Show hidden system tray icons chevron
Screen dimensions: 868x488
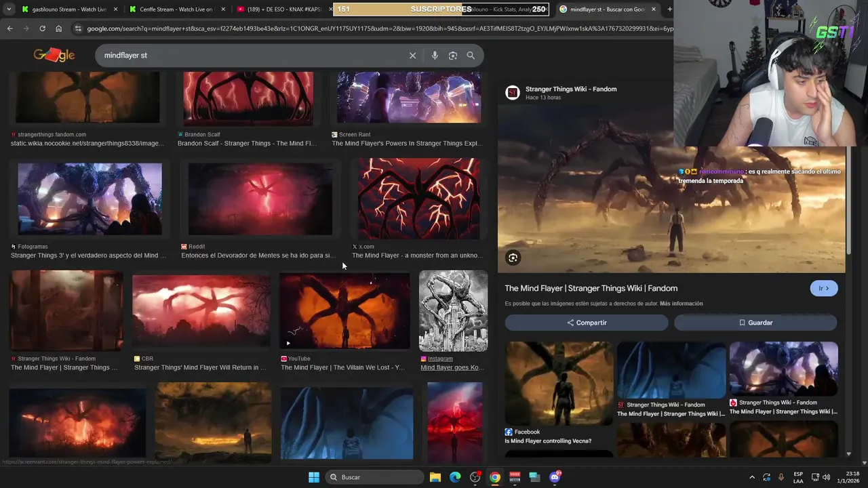[751, 477]
